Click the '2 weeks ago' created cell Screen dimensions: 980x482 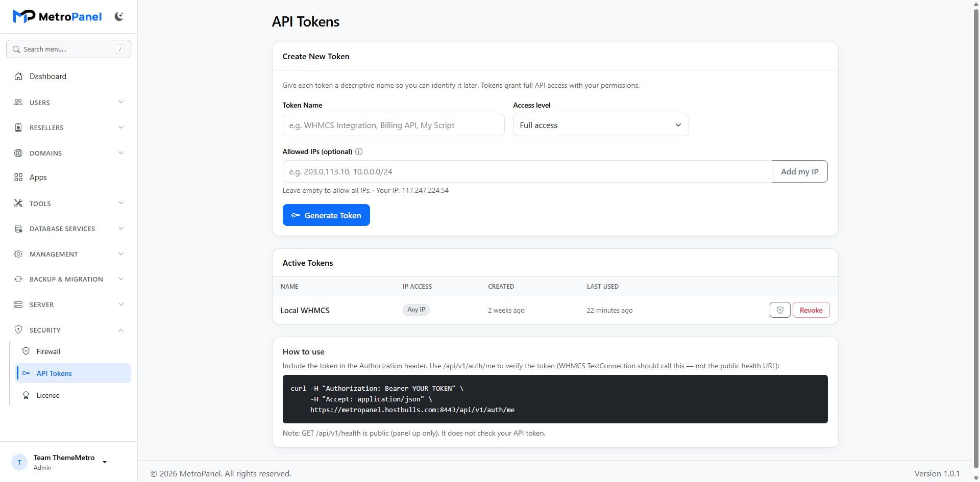click(x=506, y=310)
